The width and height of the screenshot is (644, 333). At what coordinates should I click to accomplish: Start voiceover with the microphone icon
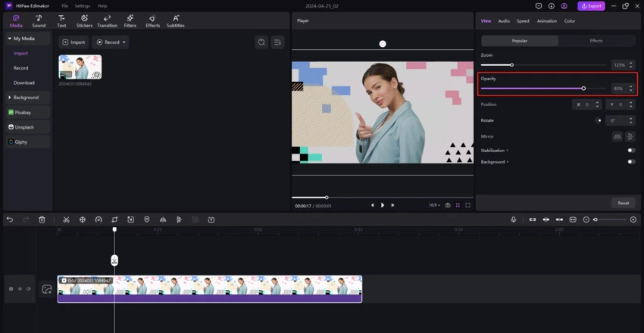pos(513,219)
